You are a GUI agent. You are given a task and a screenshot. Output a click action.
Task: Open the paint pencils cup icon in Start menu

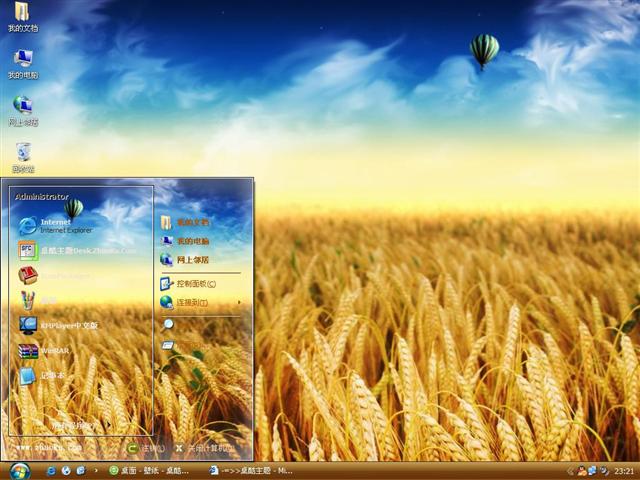tap(28, 300)
